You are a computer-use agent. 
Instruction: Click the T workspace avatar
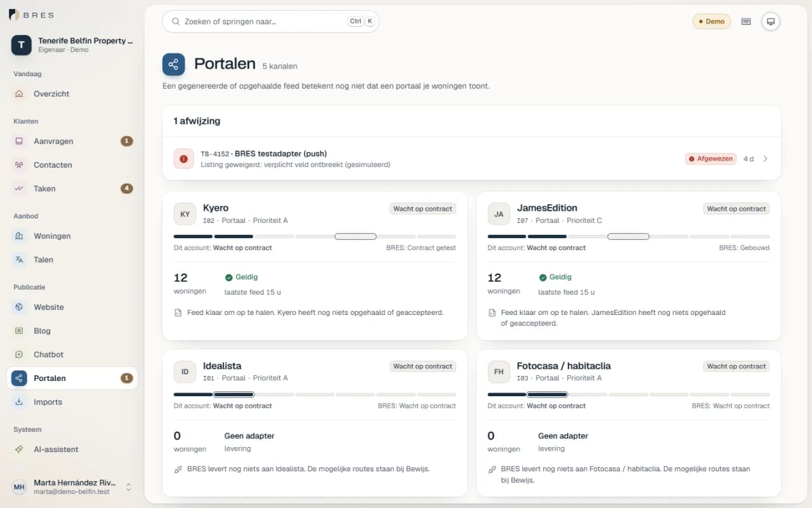tap(22, 45)
